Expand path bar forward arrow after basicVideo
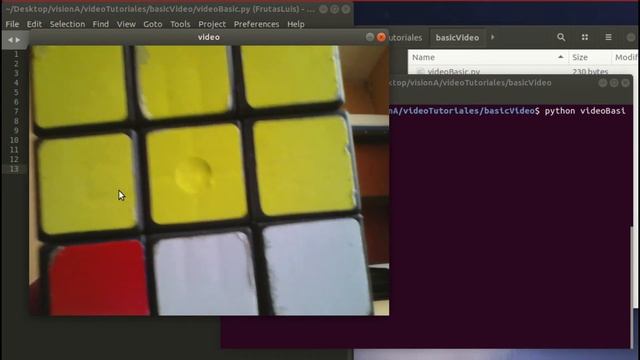Viewport: 640px width, 360px height. (x=493, y=38)
